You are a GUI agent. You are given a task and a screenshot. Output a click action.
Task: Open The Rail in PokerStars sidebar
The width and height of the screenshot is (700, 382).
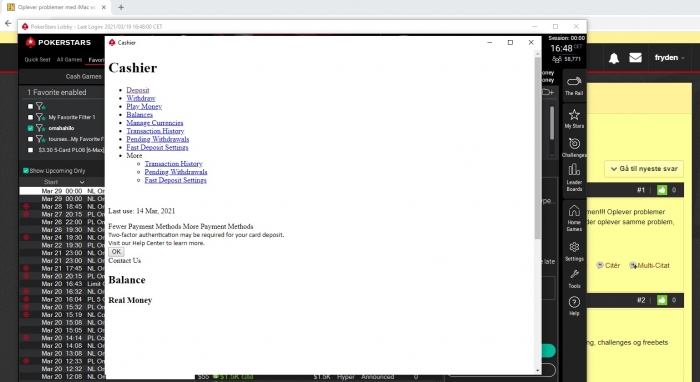point(574,86)
